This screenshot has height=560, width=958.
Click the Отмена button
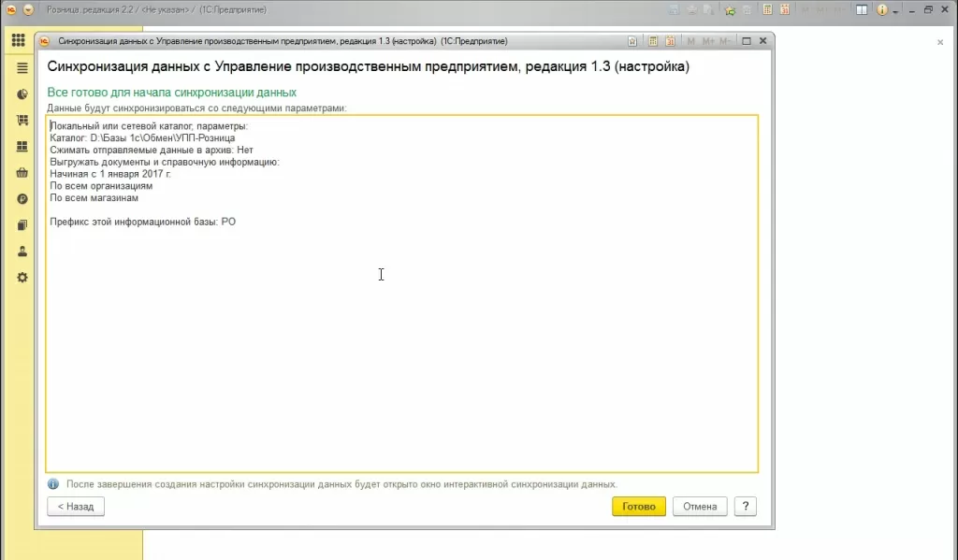click(x=700, y=507)
